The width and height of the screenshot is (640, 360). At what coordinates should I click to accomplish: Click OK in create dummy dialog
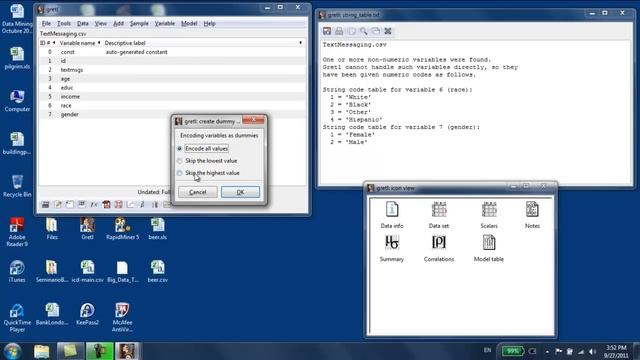(x=240, y=192)
